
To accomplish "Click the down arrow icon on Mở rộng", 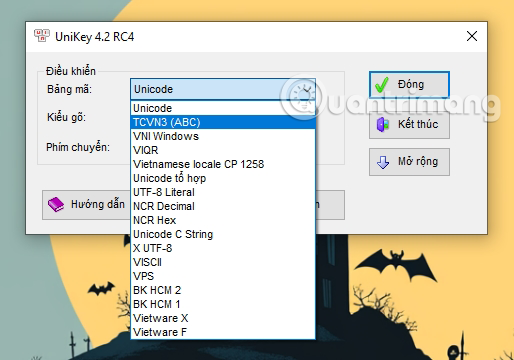I will point(383,162).
